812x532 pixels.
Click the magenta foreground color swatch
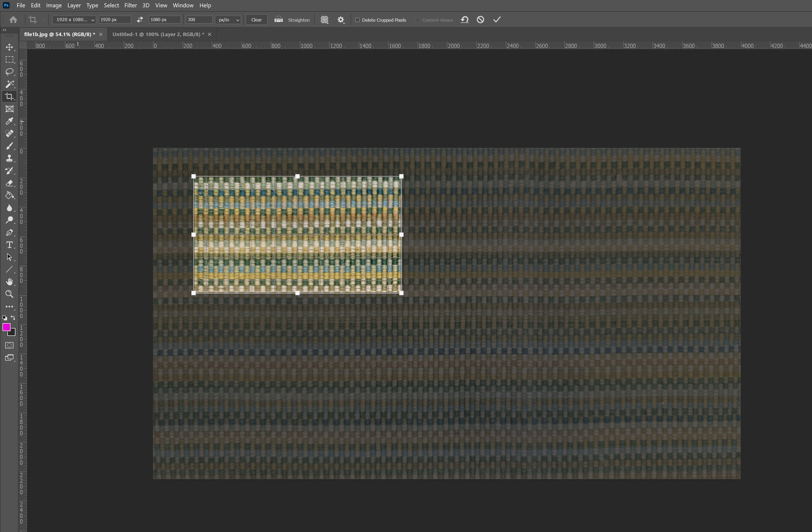coord(6,327)
